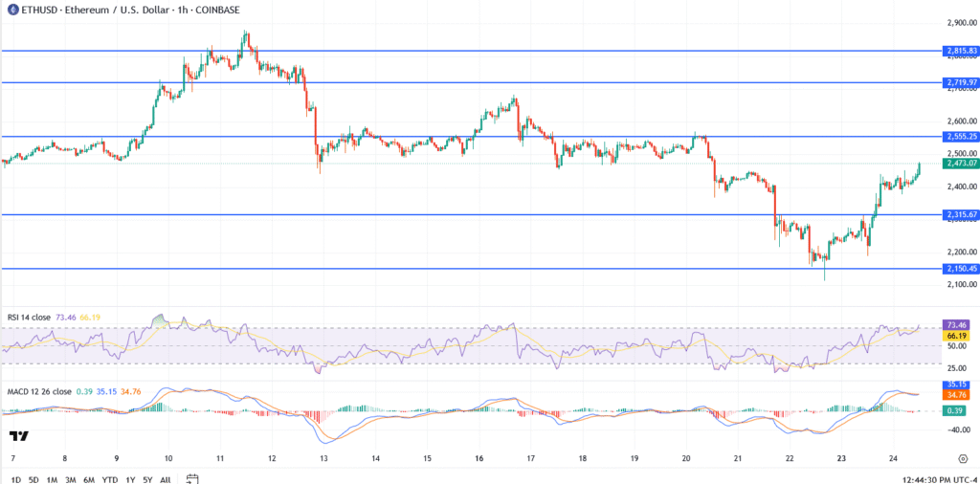This screenshot has width=980, height=484.
Task: Select the 5D time range
Action: 34,478
